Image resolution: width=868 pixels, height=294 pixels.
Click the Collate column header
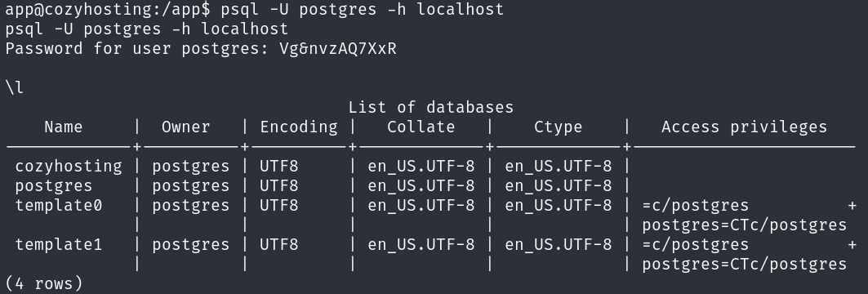pos(421,127)
